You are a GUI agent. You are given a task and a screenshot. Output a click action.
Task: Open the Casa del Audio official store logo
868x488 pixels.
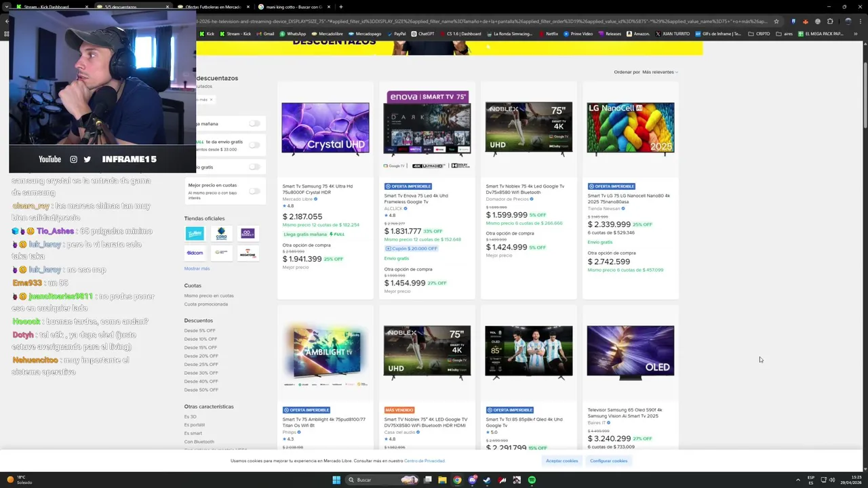point(221,234)
